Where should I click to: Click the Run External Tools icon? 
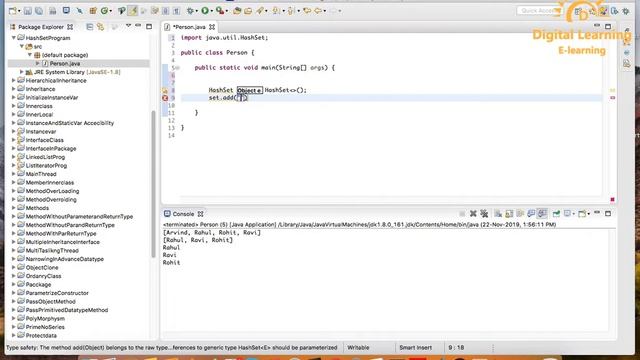220,11
